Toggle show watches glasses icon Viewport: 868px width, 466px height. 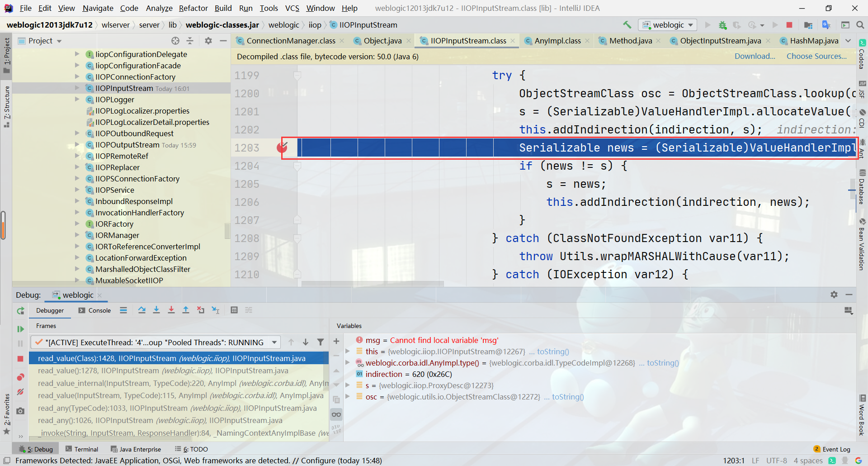point(336,414)
